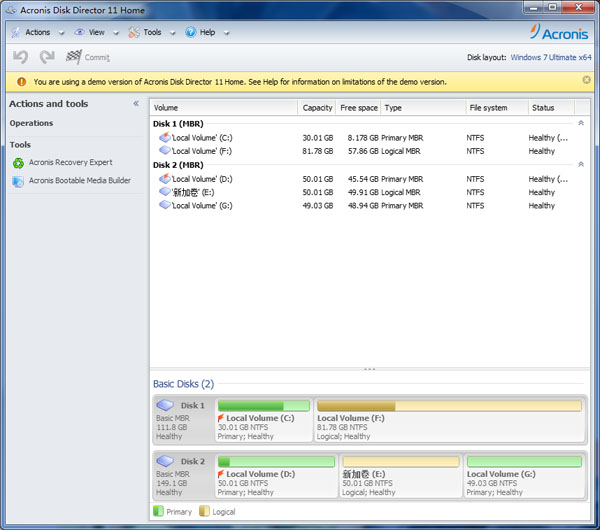Collapse the Disk 2 (MBR) group
600x530 pixels.
click(x=581, y=165)
